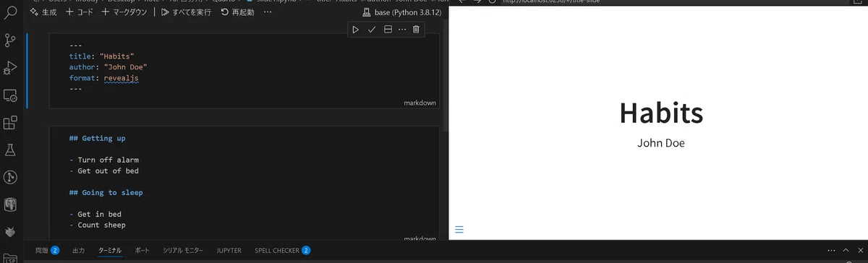This screenshot has width=868, height=263.
Task: Run the selected notebook cell
Action: (355, 29)
